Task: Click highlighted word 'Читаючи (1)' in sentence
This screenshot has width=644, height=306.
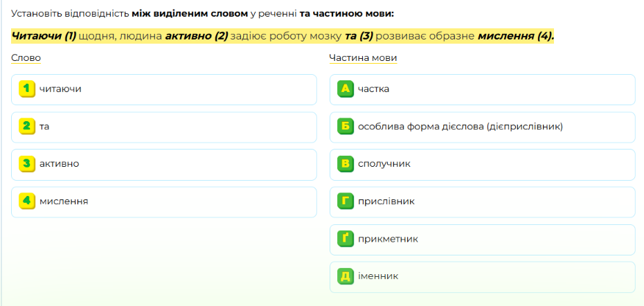Action: (x=44, y=36)
